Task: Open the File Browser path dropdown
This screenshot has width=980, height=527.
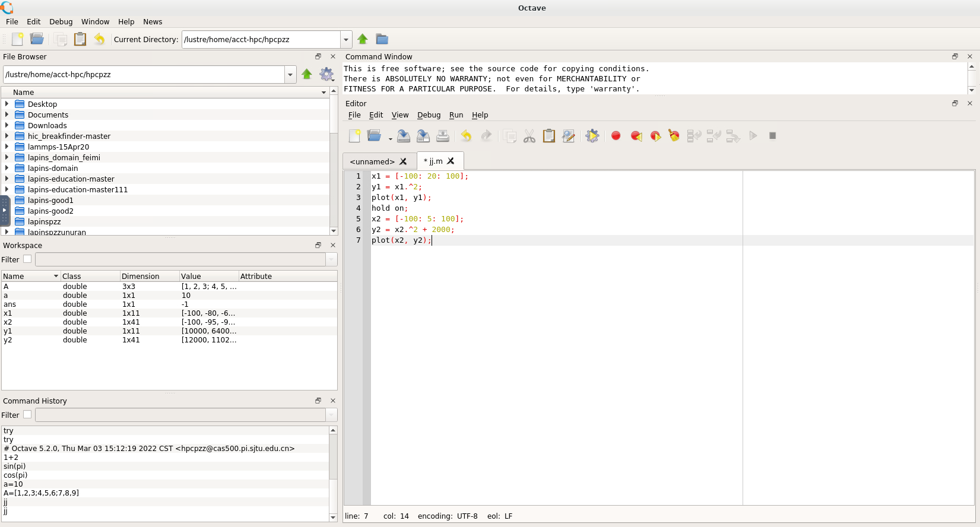Action: click(x=290, y=74)
